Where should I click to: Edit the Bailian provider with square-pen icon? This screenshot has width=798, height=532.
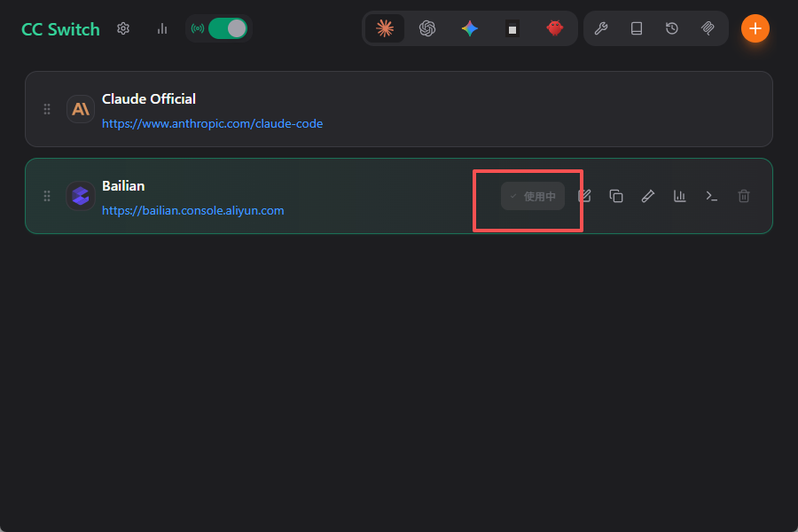[584, 196]
